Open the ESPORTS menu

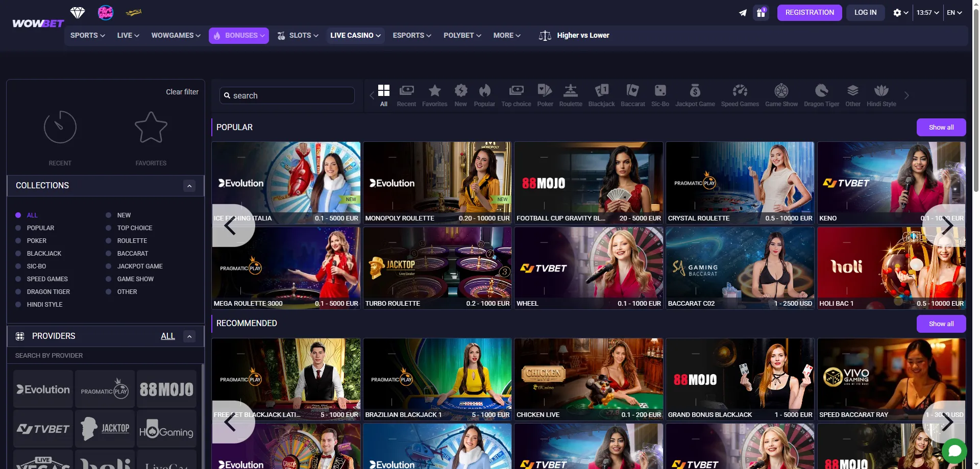[x=412, y=35]
